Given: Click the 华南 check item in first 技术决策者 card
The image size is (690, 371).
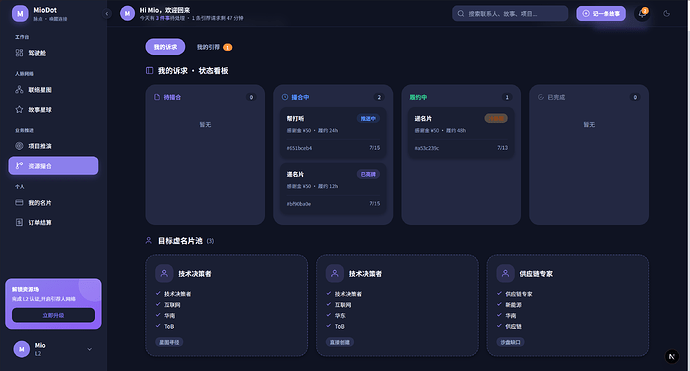Looking at the screenshot, I should pos(169,316).
